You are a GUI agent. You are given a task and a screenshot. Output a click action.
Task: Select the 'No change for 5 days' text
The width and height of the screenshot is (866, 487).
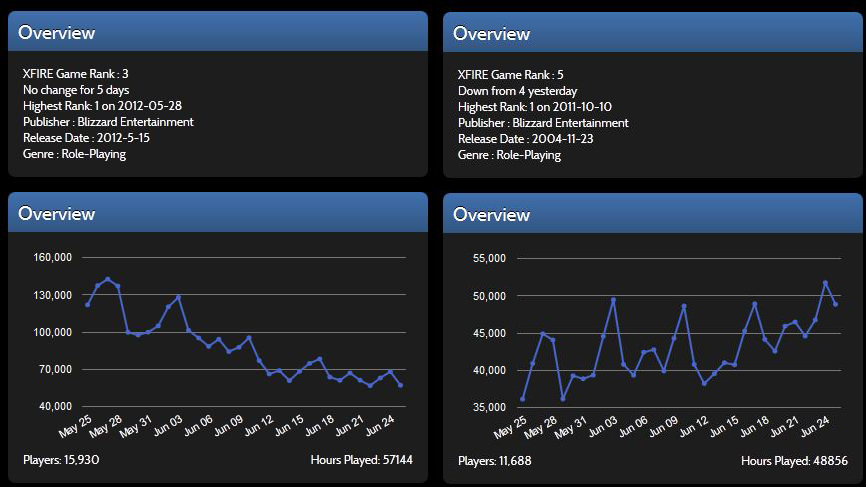tap(76, 90)
